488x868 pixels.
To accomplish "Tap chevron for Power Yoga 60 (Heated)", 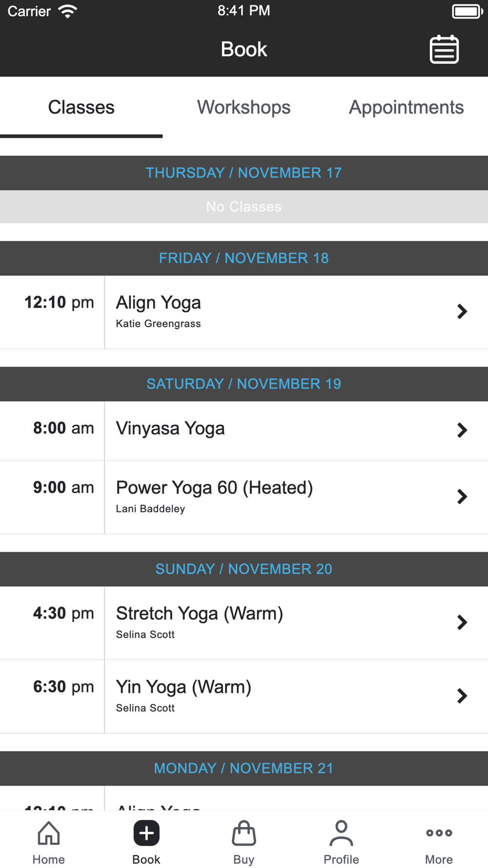I will coord(462,496).
